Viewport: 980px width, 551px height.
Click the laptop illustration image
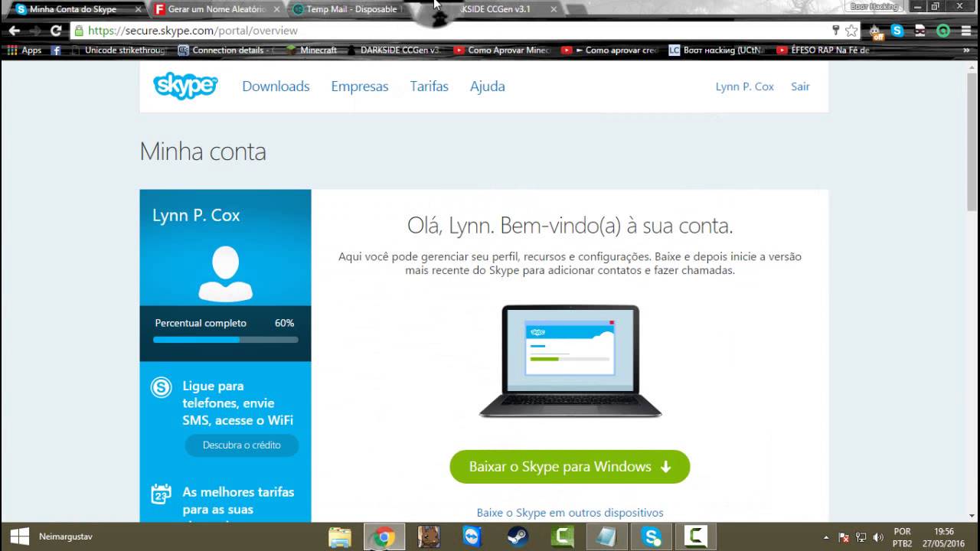(570, 361)
